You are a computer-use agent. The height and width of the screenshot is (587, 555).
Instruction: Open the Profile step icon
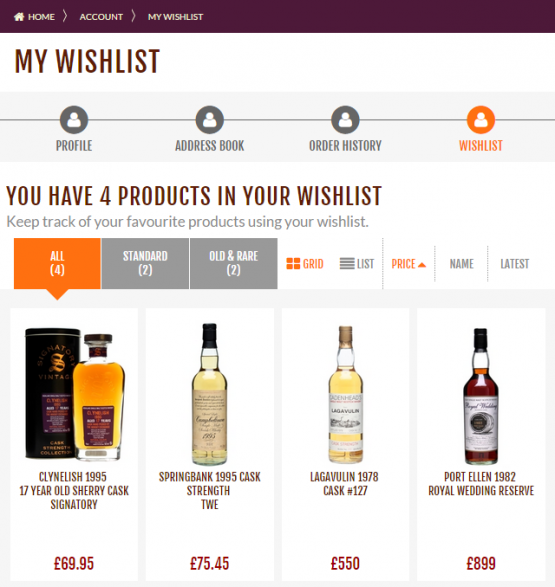click(x=74, y=120)
